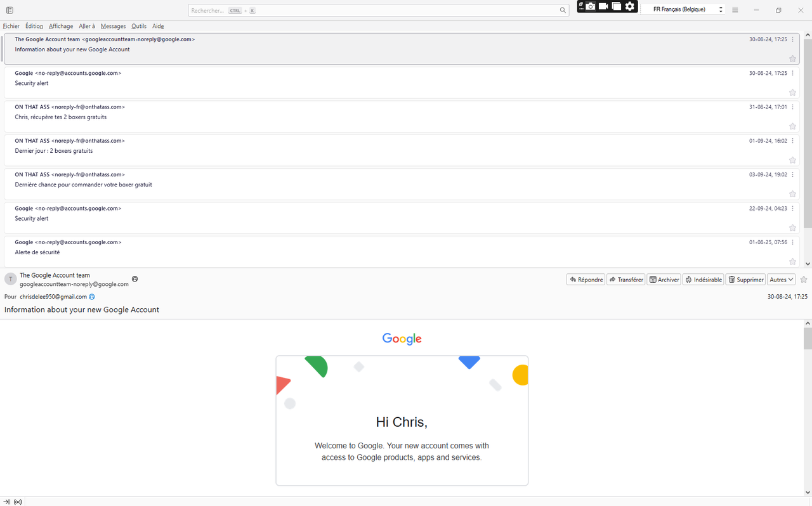Click message body scrollbar down arrow
This screenshot has width=812, height=506.
pos(808,492)
